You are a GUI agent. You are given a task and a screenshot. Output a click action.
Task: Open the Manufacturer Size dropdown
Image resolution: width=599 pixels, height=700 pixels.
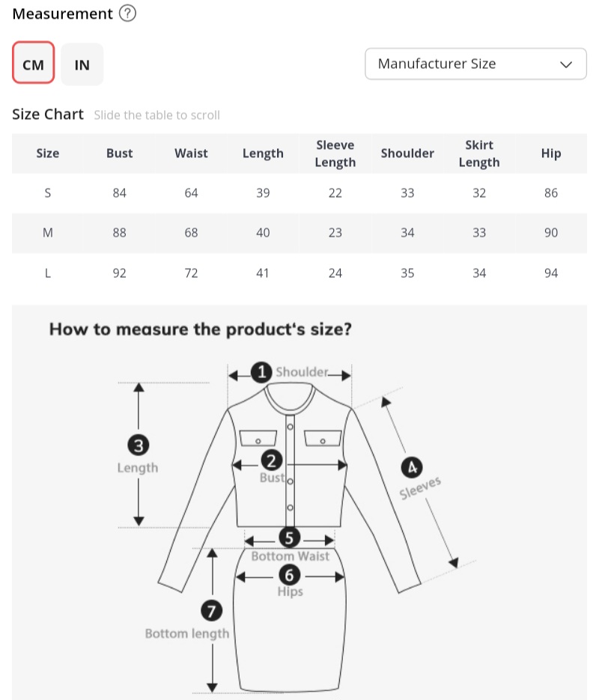(x=475, y=64)
